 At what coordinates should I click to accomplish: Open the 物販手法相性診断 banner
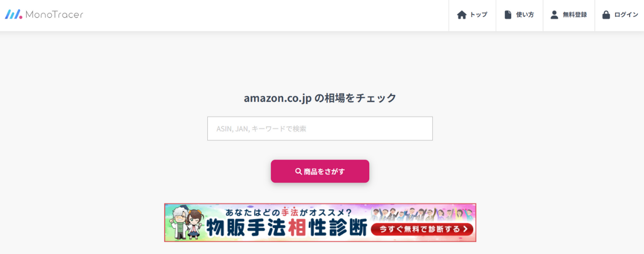tap(320, 223)
